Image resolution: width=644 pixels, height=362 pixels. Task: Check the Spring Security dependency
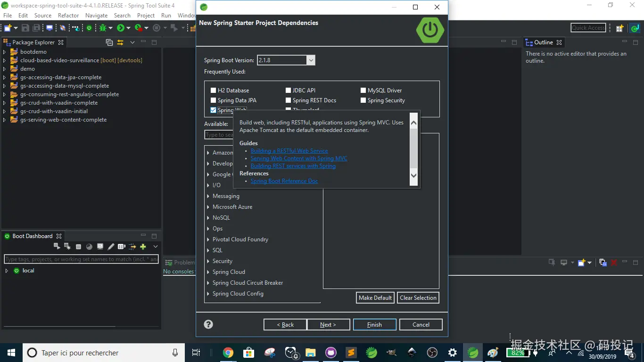coord(363,100)
